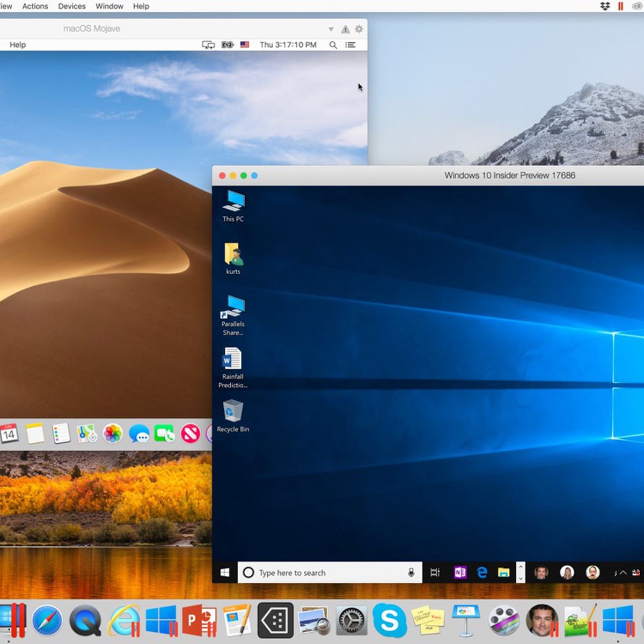The image size is (644, 644).
Task: Click the US flag input source icon
Action: point(245,45)
